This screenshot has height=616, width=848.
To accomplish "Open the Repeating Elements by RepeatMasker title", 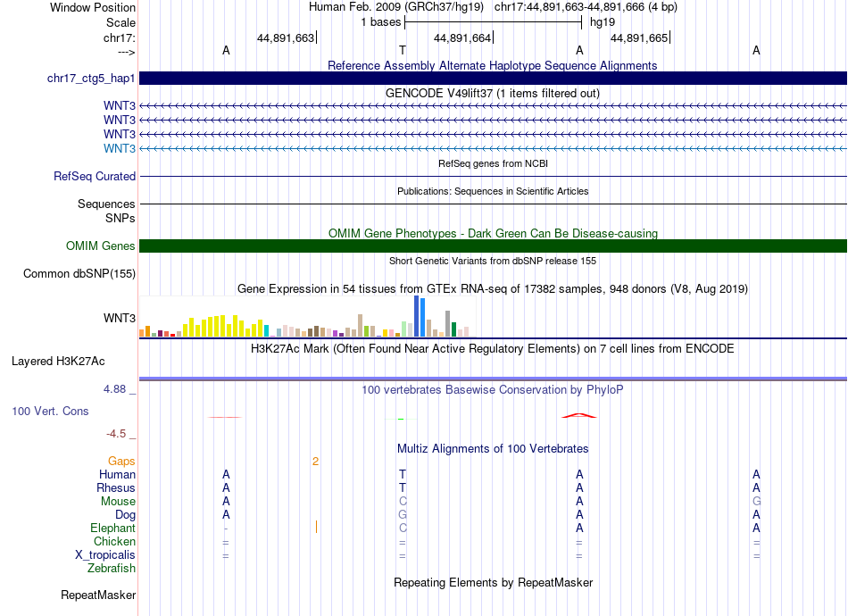I will click(x=493, y=582).
